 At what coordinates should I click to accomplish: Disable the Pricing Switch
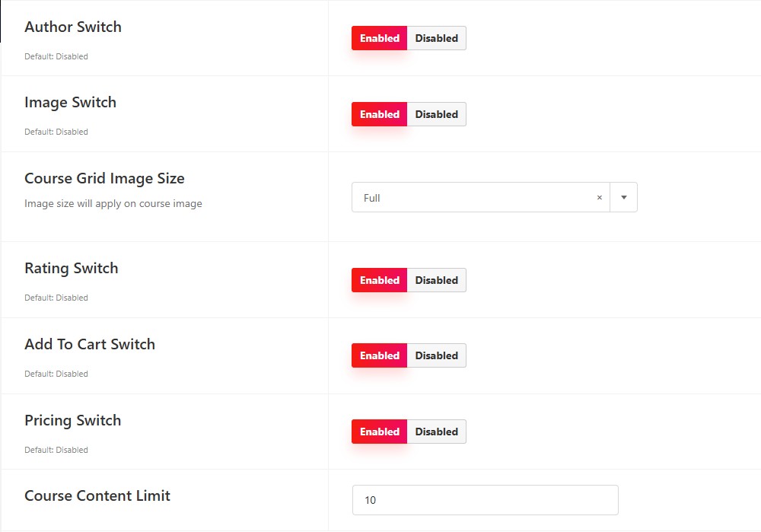tap(436, 432)
